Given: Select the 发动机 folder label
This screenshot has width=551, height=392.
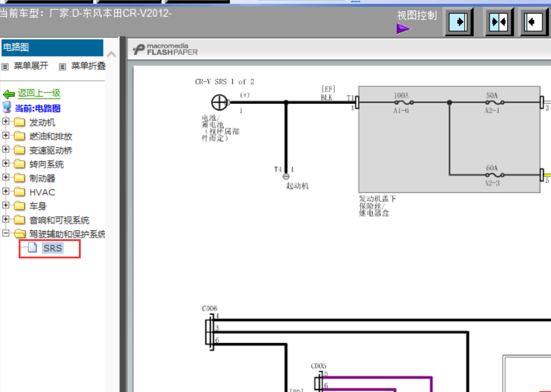Looking at the screenshot, I should point(42,122).
